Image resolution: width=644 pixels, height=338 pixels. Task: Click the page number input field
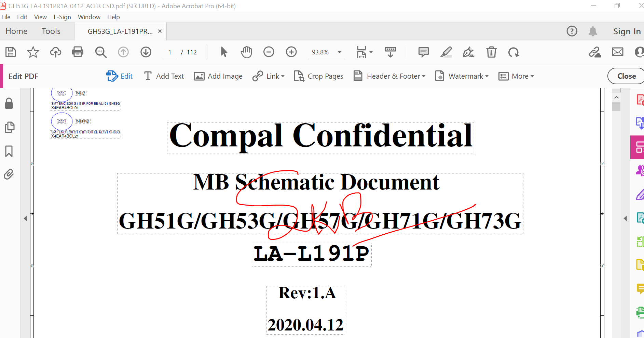[x=170, y=52]
